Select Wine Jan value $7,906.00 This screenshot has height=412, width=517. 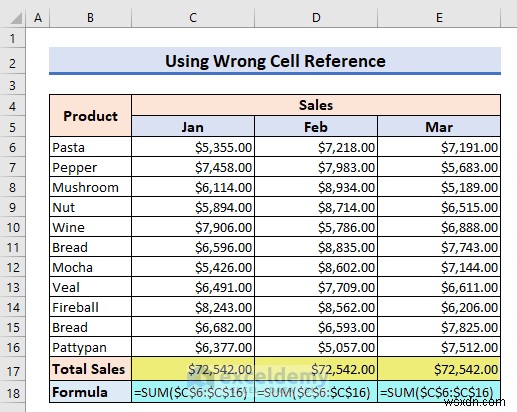193,227
